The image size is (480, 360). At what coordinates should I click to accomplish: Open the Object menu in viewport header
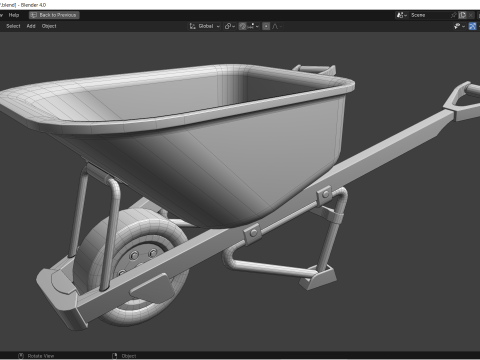(49, 26)
